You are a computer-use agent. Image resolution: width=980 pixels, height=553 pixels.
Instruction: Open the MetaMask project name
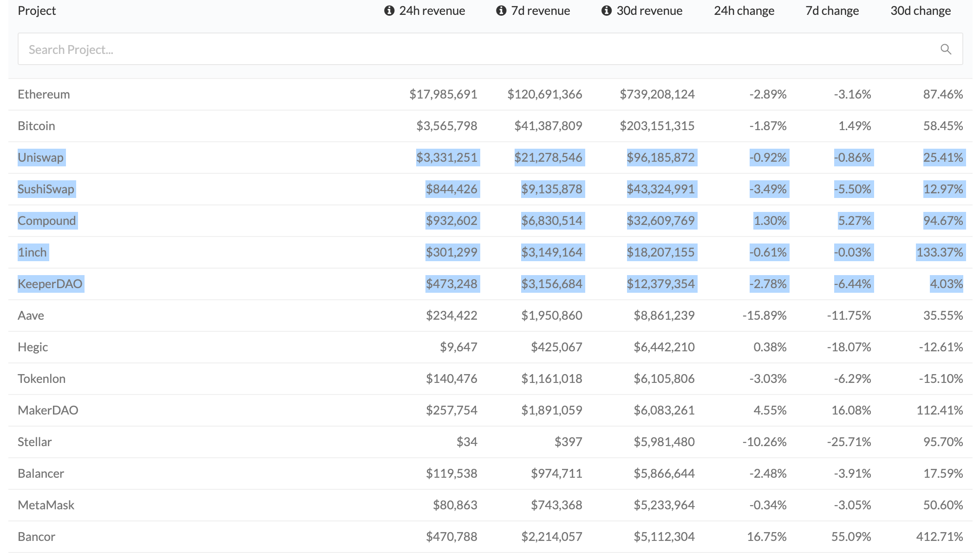point(46,505)
